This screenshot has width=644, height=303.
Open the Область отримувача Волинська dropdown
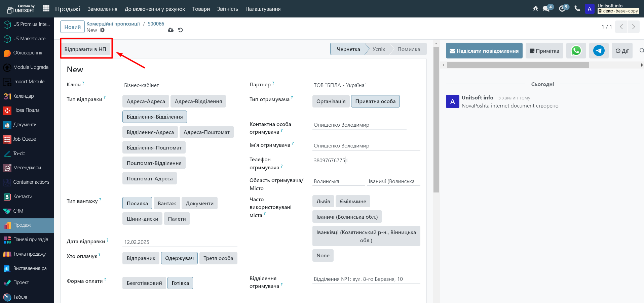click(x=338, y=181)
